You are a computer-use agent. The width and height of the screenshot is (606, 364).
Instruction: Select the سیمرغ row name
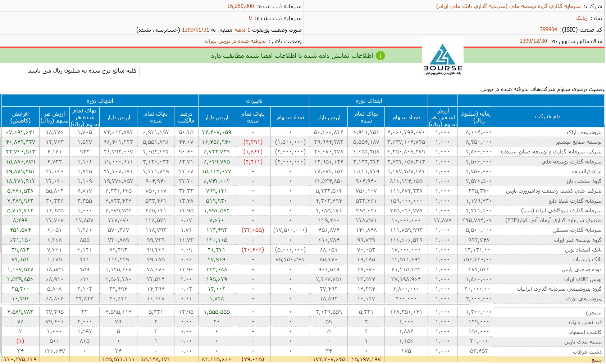[x=593, y=313]
